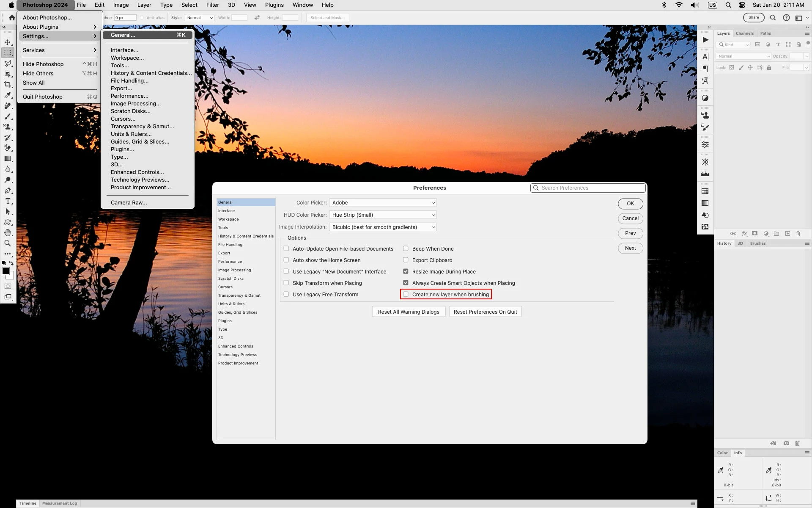Select the Zoom tool in toolbar

point(8,243)
